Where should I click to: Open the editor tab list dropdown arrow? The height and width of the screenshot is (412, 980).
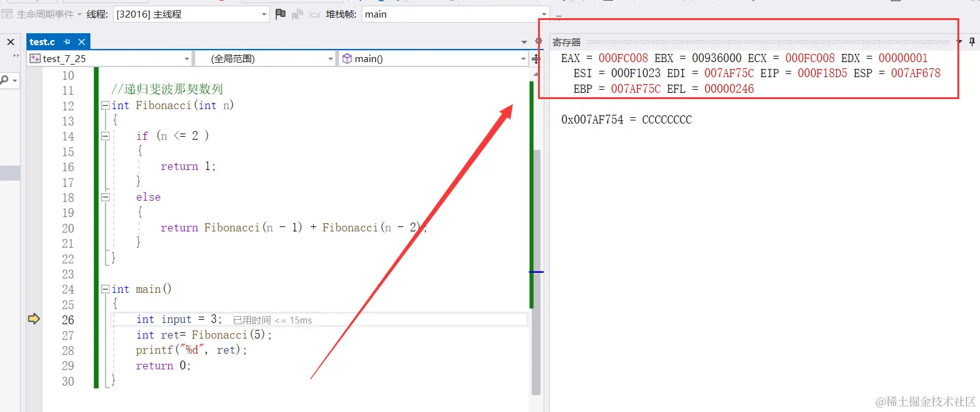pos(524,42)
